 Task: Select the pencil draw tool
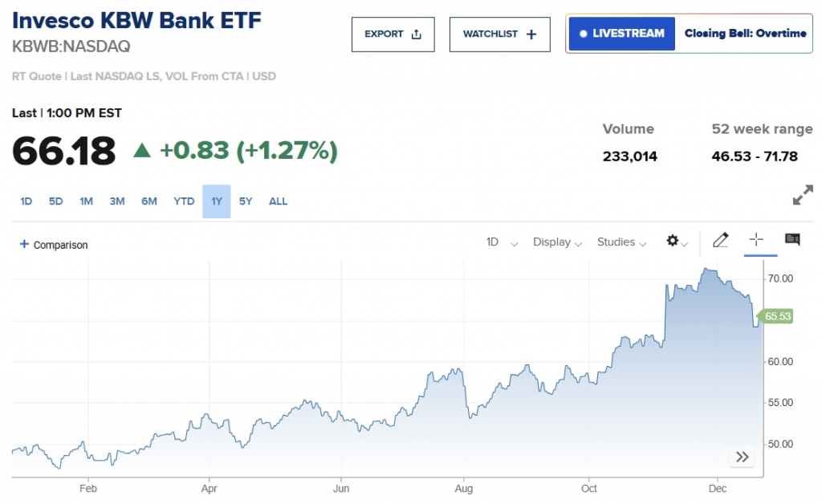(x=720, y=240)
